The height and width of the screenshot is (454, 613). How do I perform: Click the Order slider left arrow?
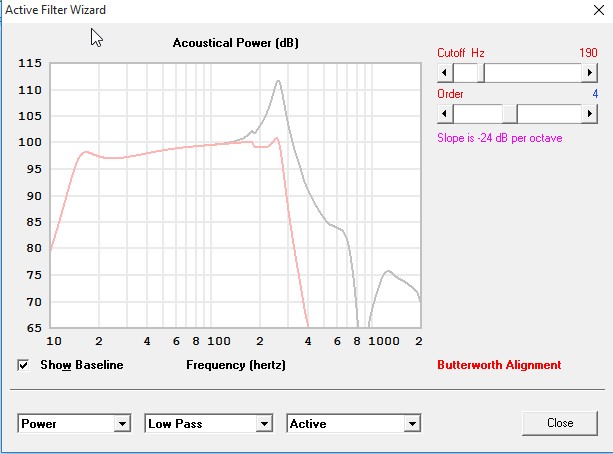coord(445,114)
